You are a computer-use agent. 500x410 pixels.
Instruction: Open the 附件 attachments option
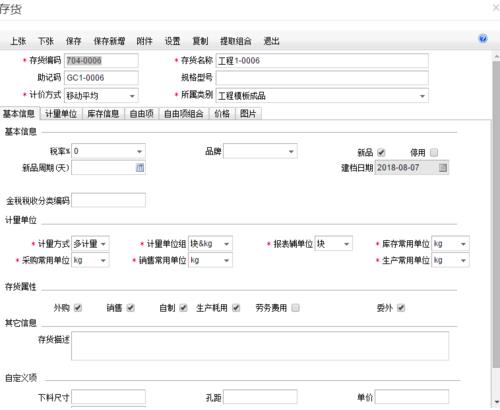144,41
